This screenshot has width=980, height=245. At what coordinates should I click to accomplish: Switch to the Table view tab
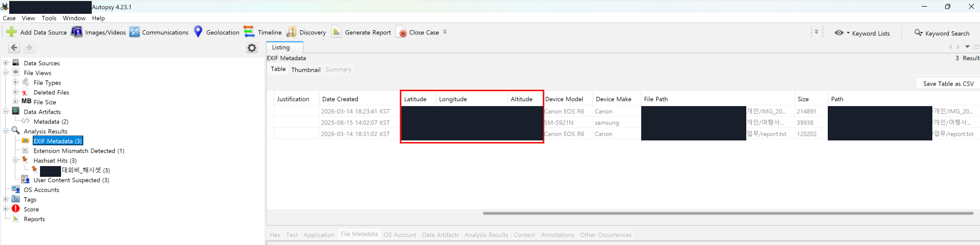pos(278,69)
